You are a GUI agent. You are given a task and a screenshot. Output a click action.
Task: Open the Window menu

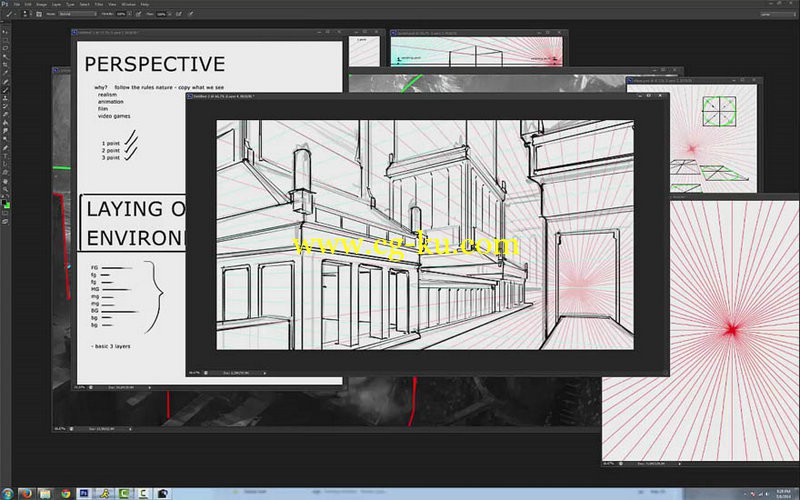pyautogui.click(x=128, y=4)
